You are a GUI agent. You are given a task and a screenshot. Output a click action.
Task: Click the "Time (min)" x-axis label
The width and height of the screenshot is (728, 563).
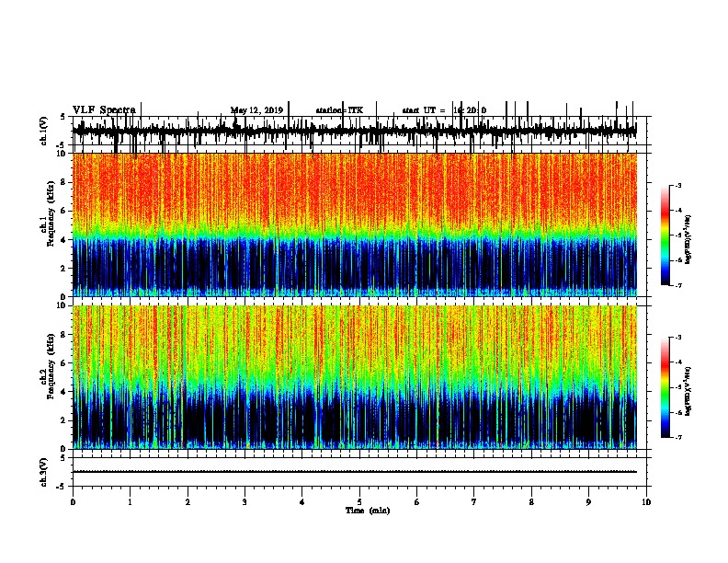tap(368, 511)
